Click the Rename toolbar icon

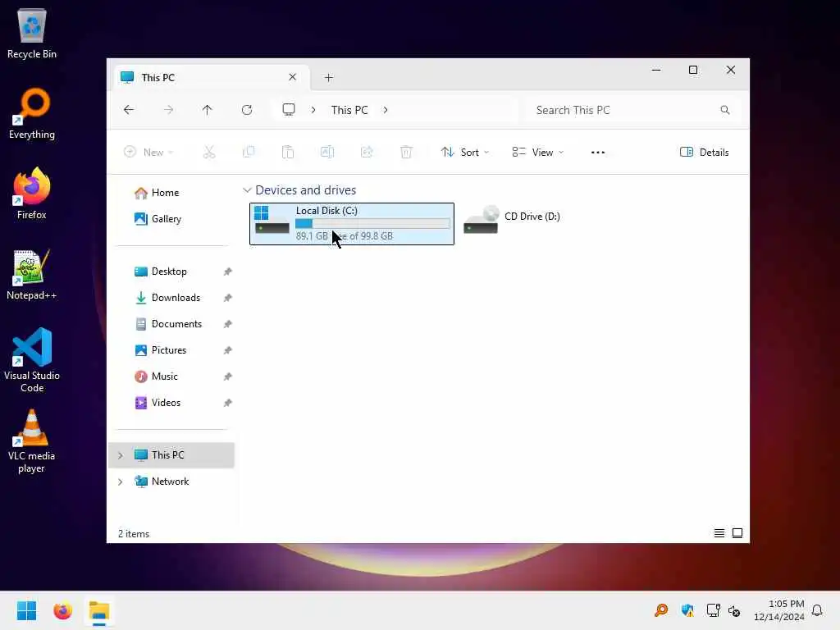click(x=327, y=152)
